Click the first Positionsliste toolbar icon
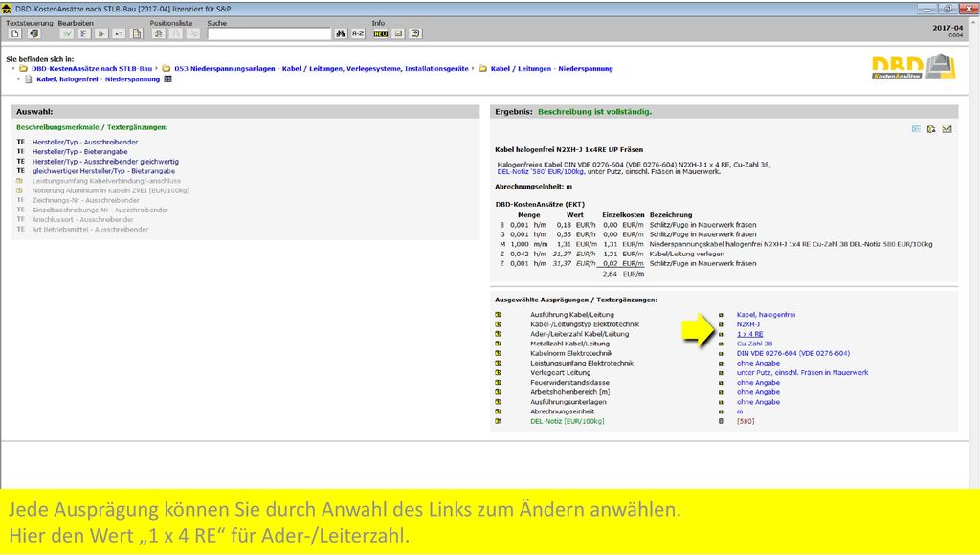 [x=159, y=33]
